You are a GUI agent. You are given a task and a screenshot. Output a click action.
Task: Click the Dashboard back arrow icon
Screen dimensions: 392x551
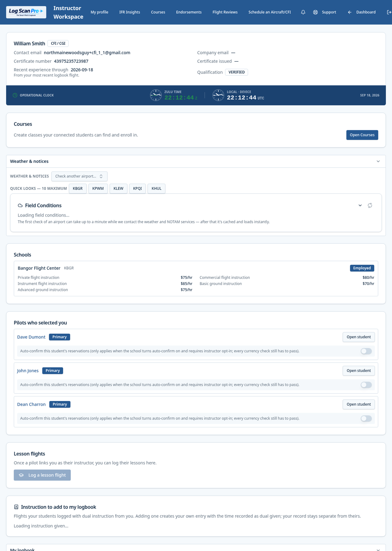click(350, 12)
